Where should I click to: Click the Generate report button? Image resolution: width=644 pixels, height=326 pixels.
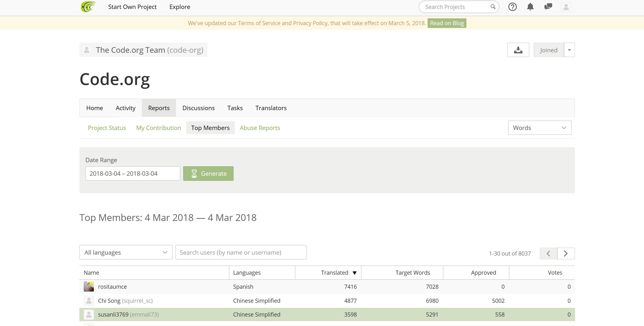click(208, 174)
